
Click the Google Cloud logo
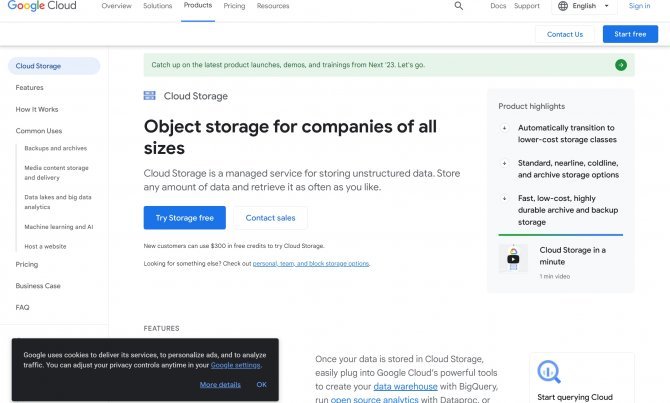42,6
